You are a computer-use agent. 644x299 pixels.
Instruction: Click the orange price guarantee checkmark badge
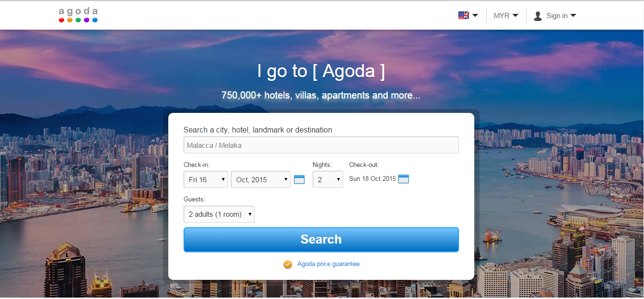coord(288,264)
